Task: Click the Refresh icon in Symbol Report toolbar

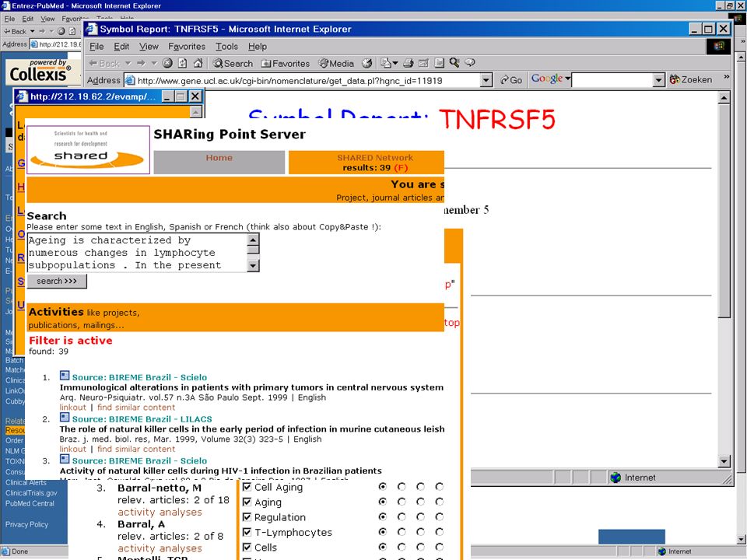Action: [x=182, y=63]
